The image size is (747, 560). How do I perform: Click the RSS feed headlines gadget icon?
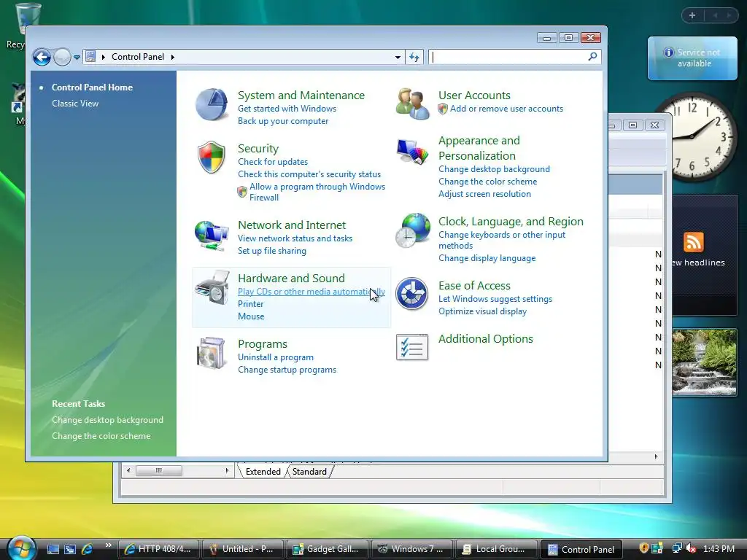[x=693, y=242]
